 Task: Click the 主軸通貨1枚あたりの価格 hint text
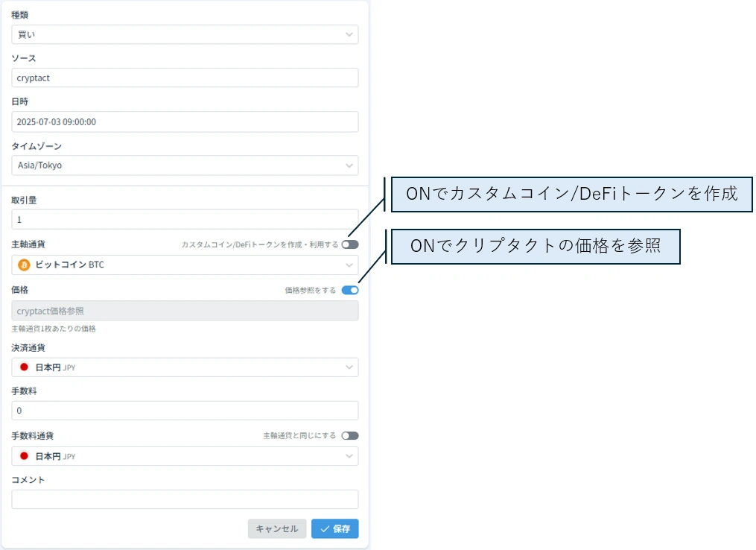pyautogui.click(x=54, y=329)
